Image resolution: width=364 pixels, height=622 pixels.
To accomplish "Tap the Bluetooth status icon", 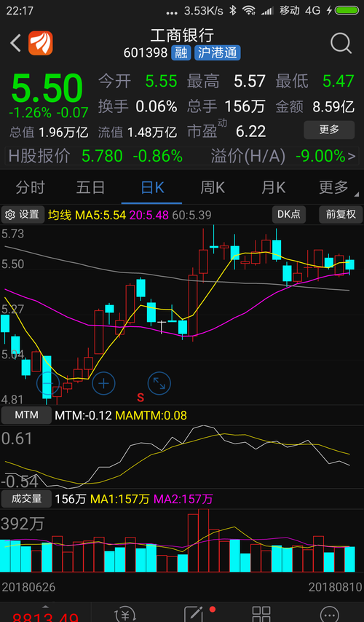I will point(234,11).
